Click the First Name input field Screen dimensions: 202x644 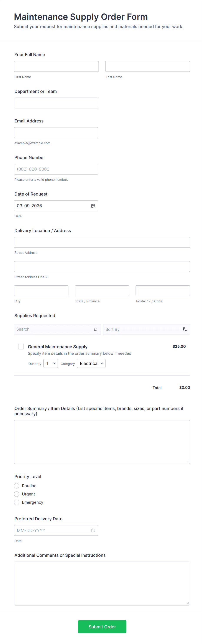click(56, 67)
